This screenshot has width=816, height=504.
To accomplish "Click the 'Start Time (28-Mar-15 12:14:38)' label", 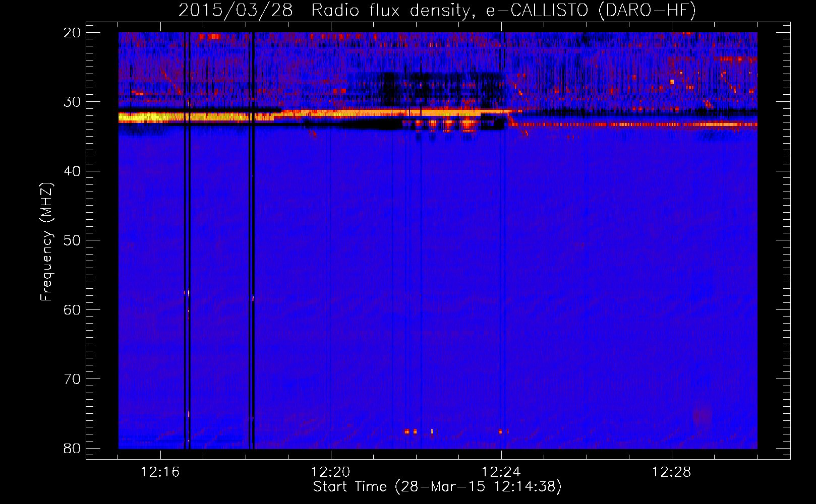I will (x=437, y=487).
